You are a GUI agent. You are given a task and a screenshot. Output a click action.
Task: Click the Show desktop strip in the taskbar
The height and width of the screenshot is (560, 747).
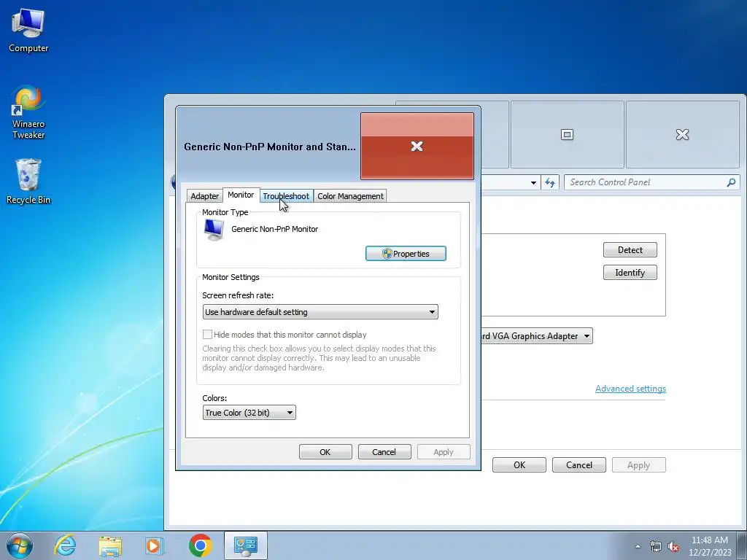(x=742, y=545)
